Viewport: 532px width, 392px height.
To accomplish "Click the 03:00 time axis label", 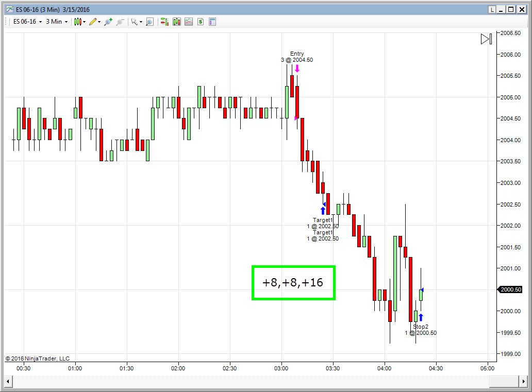I will [x=281, y=368].
